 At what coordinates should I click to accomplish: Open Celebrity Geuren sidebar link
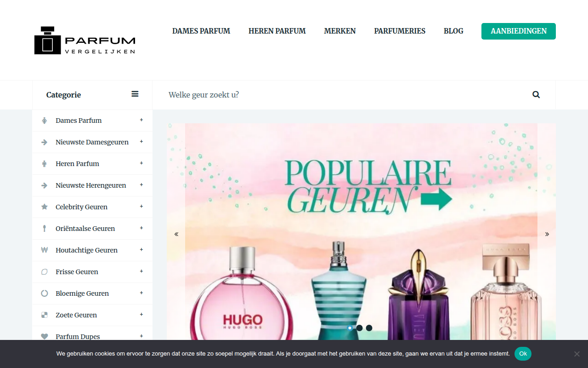coord(81,207)
